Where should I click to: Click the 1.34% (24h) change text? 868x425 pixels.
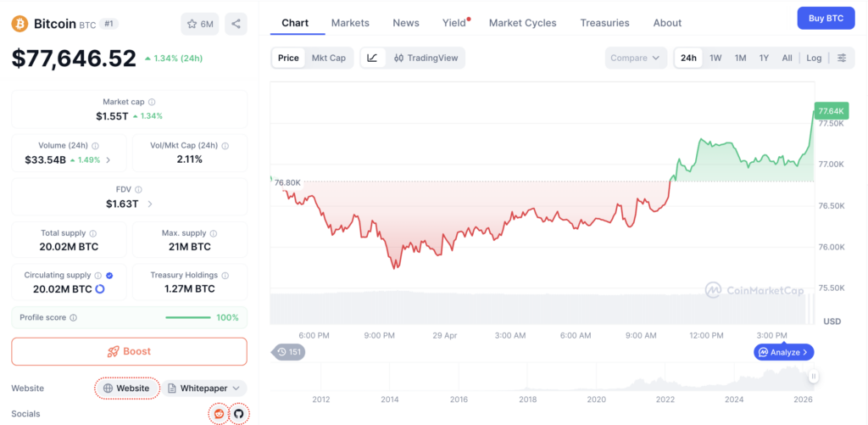click(179, 59)
